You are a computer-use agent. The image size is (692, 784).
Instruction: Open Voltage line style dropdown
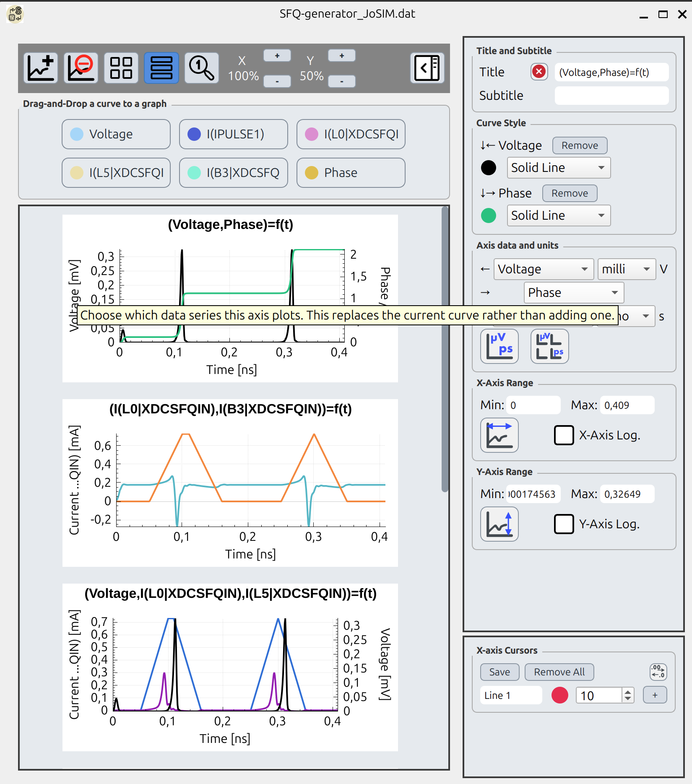[559, 168]
